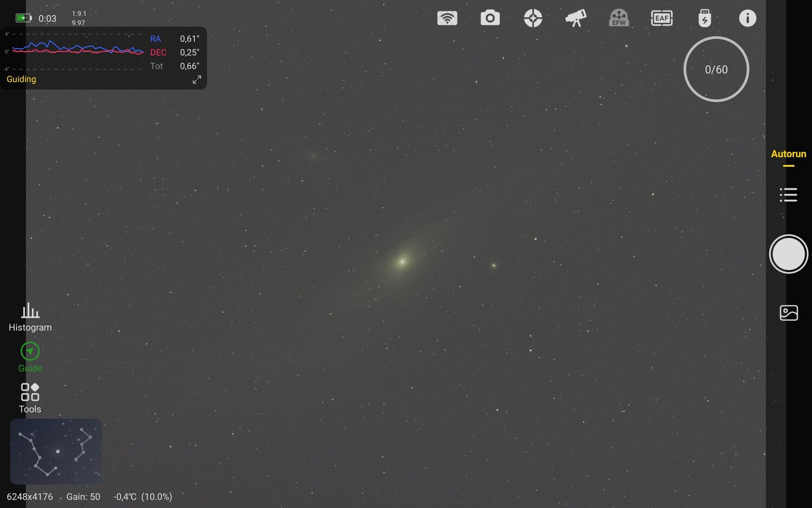The height and width of the screenshot is (508, 812).
Task: Click the RA 0,61" guiding value
Action: (x=175, y=39)
